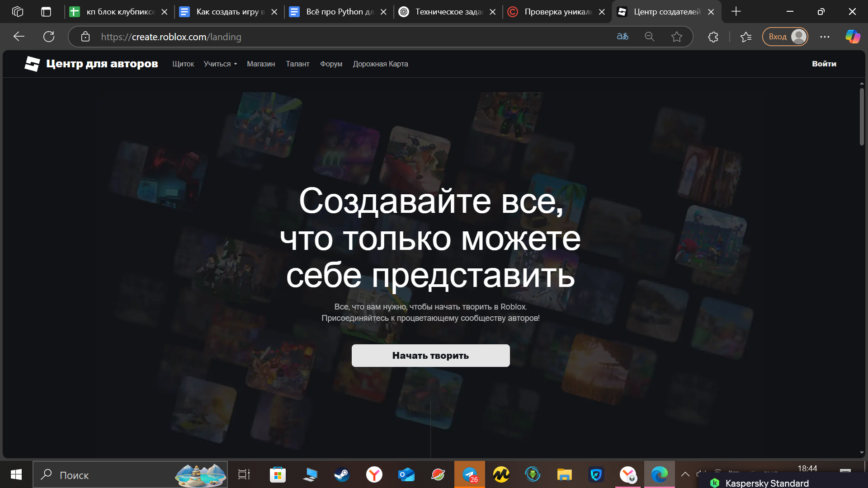Viewport: 868px width, 488px height.
Task: Open Outlook from the taskbar
Action: point(406,474)
